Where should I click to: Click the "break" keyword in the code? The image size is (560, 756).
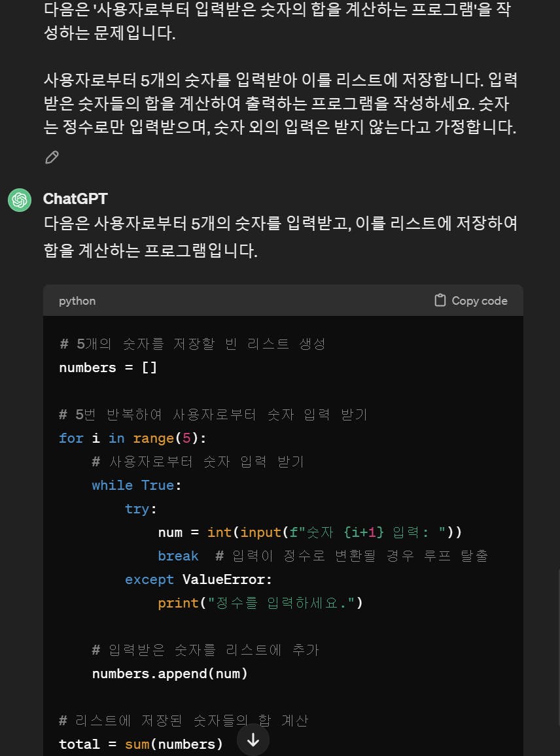coord(178,556)
